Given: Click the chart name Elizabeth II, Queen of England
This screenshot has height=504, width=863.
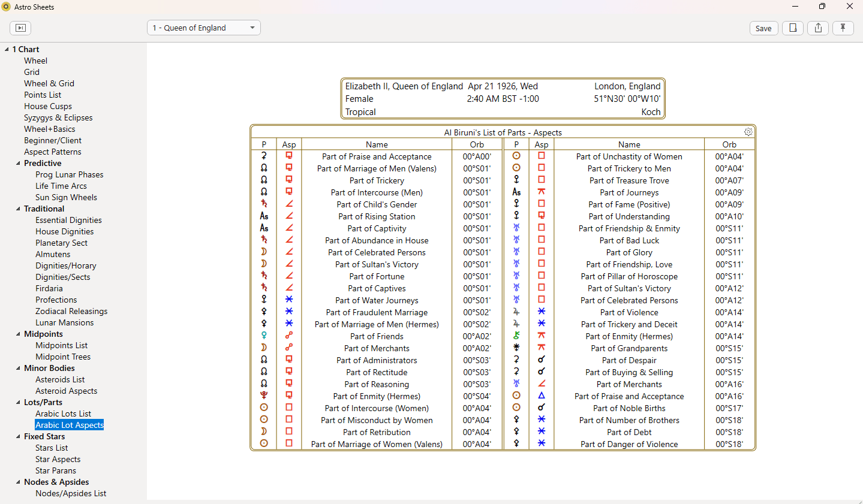Looking at the screenshot, I should coord(404,86).
